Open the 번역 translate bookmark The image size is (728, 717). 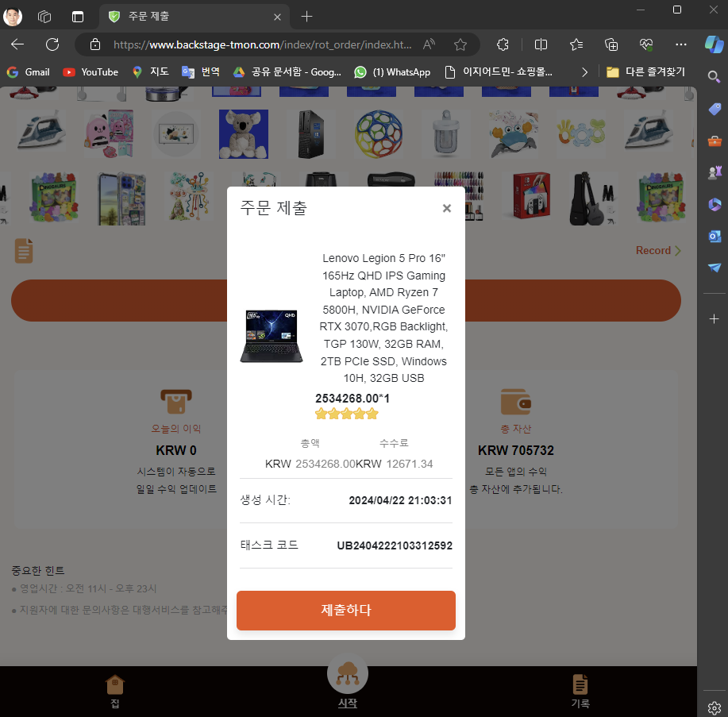pos(201,72)
